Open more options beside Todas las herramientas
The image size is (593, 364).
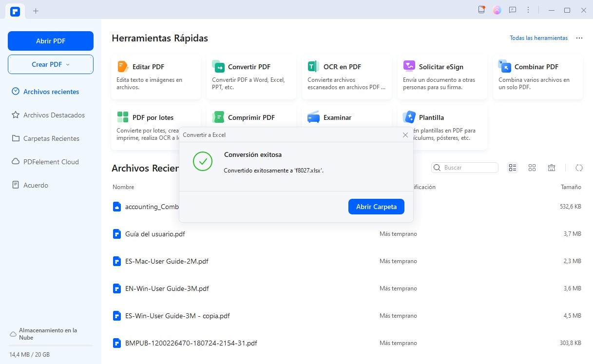click(579, 38)
